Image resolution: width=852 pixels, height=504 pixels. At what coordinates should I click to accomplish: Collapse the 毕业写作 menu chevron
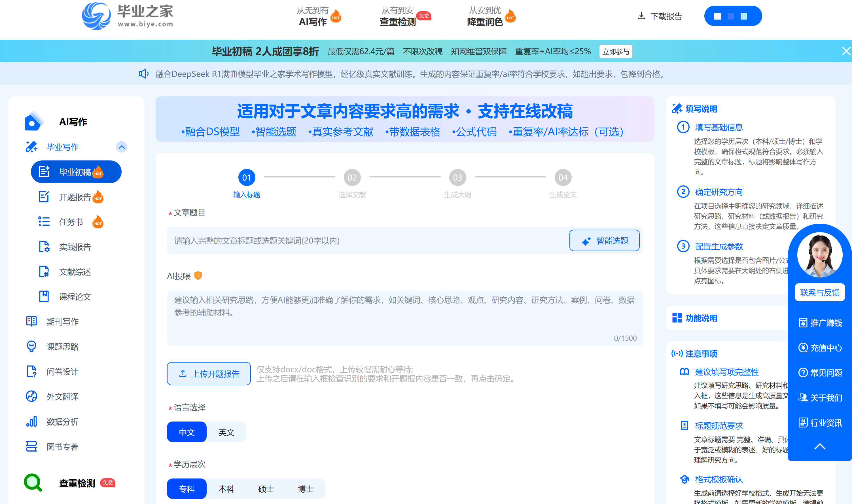point(122,147)
